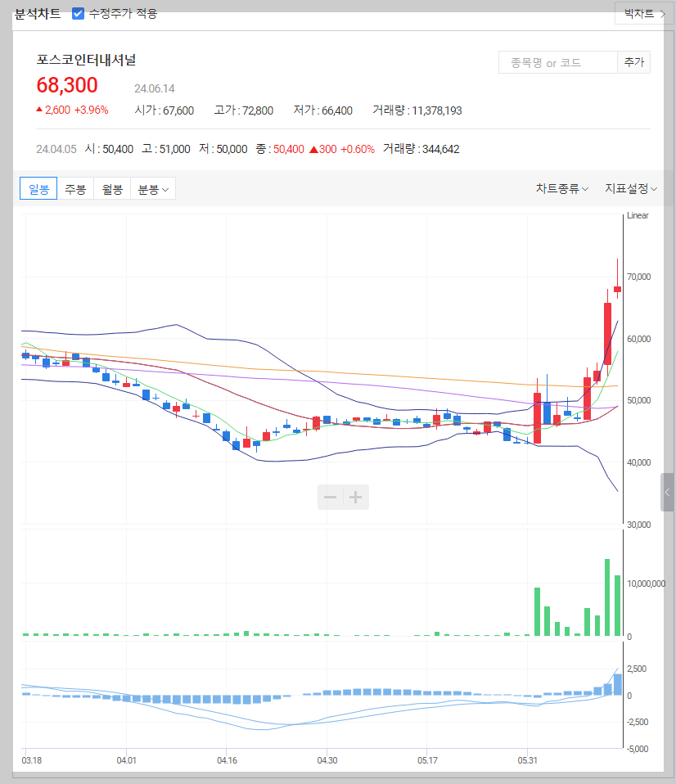Click the 24.04.05 hover date
Image resolution: width=676 pixels, height=784 pixels.
[x=56, y=149]
